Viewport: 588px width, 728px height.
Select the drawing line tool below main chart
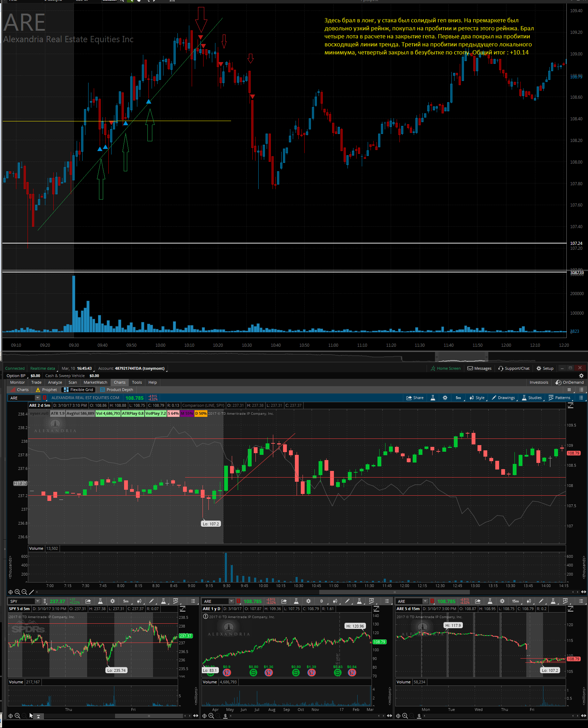coord(31,592)
